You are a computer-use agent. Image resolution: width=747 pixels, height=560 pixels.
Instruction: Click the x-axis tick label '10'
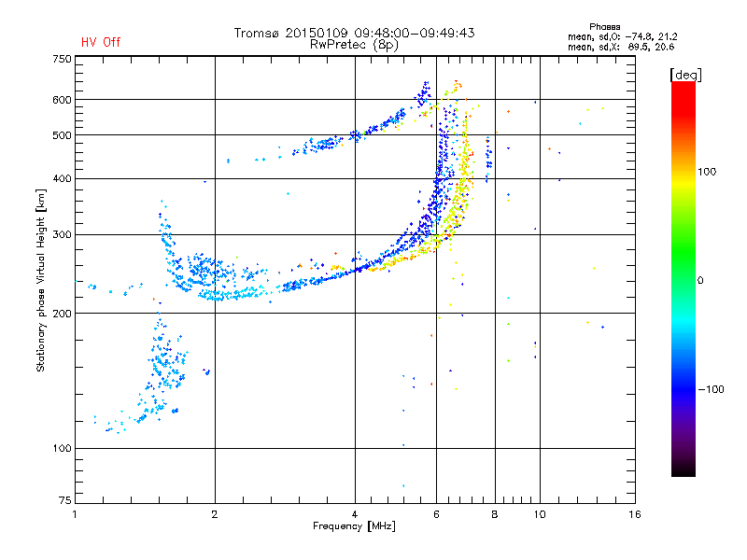coord(540,514)
